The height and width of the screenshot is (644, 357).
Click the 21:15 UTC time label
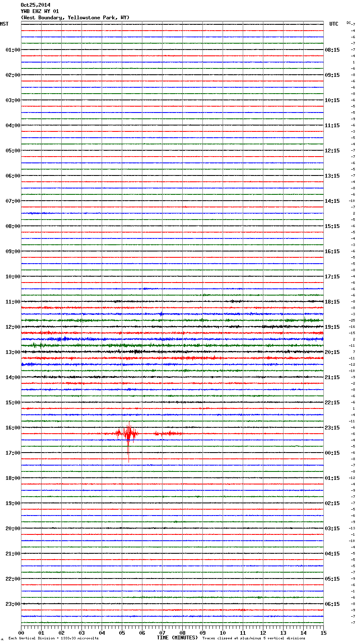point(332,377)
